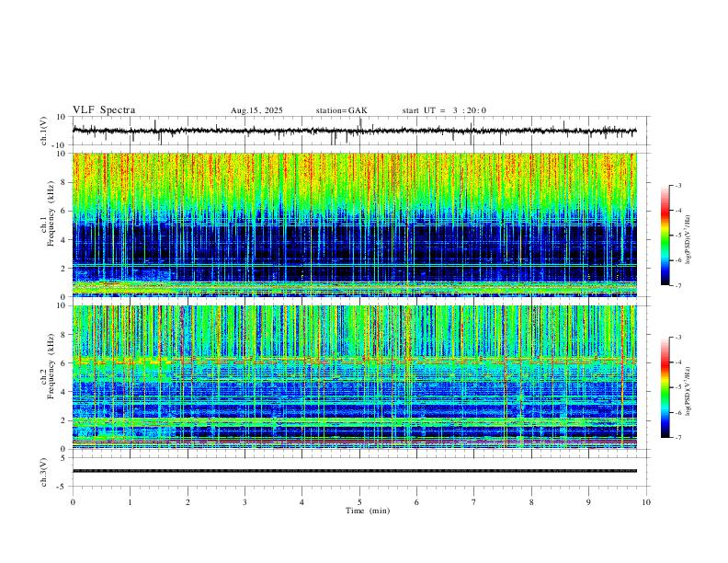Click the "station=GAK" label
Screen dimensions: 728x563
[x=341, y=110]
